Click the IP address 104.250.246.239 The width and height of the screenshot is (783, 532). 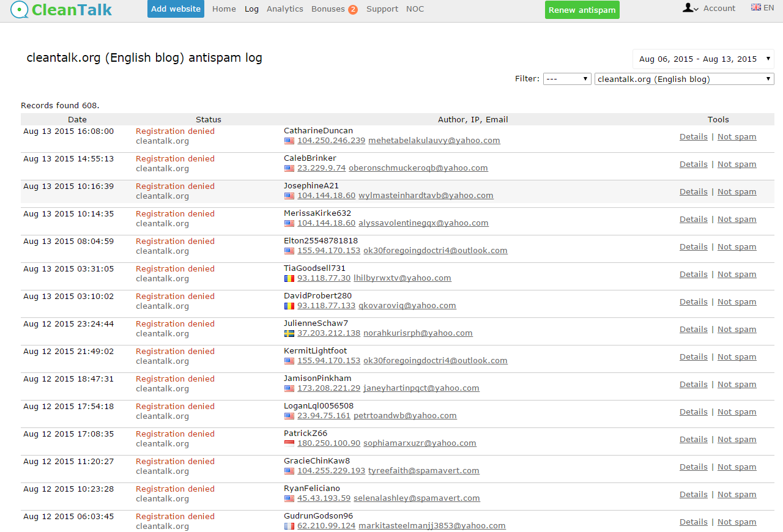[330, 141]
